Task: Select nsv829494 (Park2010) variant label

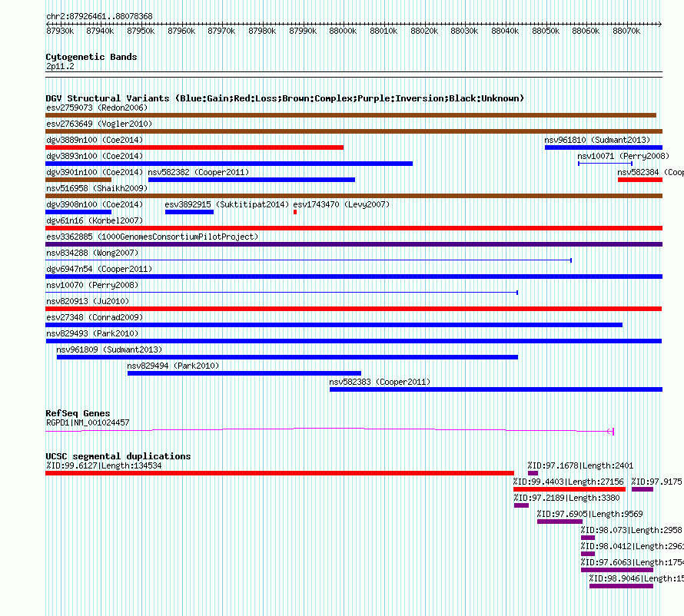Action: coord(173,366)
